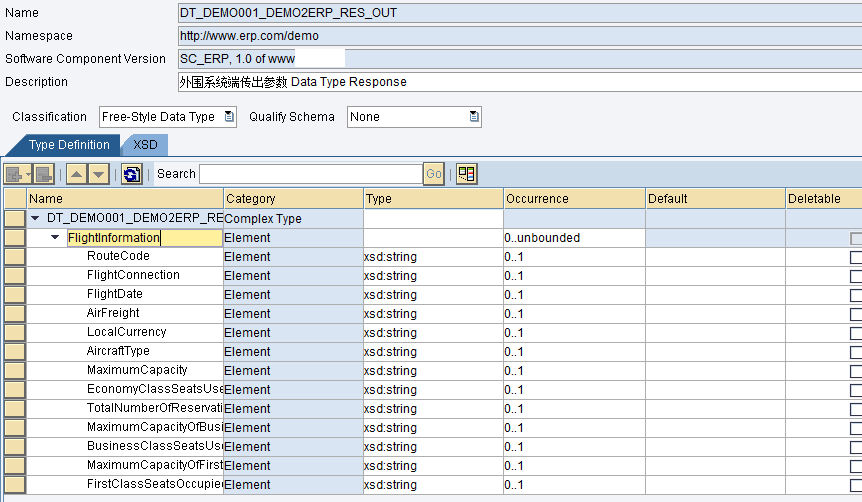The image size is (862, 502).
Task: Toggle Deletable checkbox for MaximumCapacity row
Action: click(856, 371)
